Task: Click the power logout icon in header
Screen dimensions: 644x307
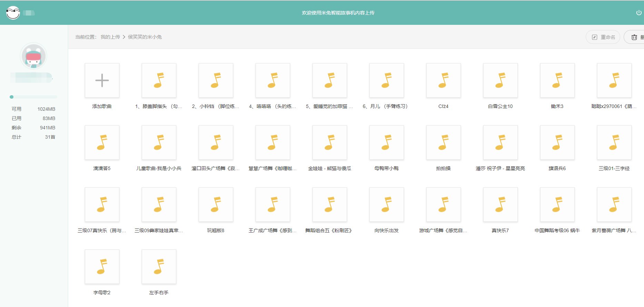Action: pyautogui.click(x=639, y=13)
